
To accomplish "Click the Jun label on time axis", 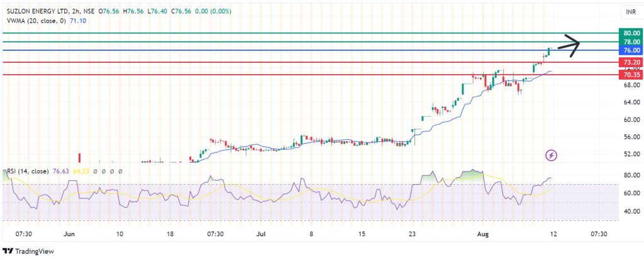I will pos(69,234).
